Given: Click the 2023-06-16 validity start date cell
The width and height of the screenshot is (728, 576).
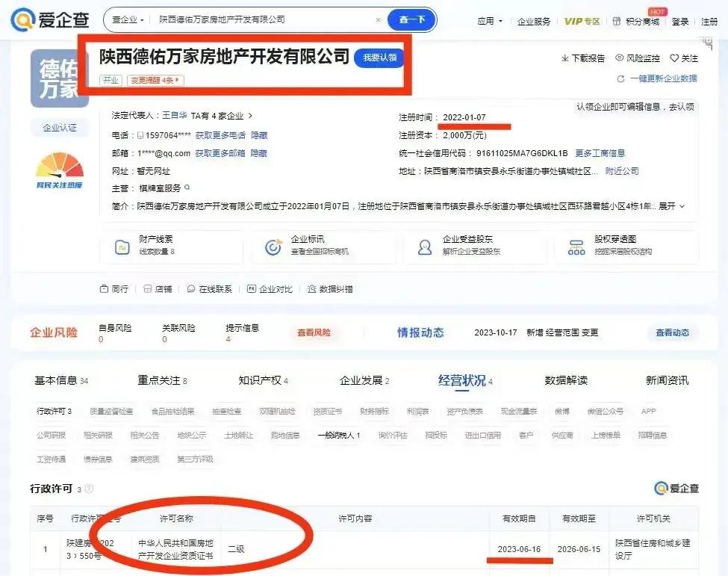Looking at the screenshot, I should coord(519,549).
